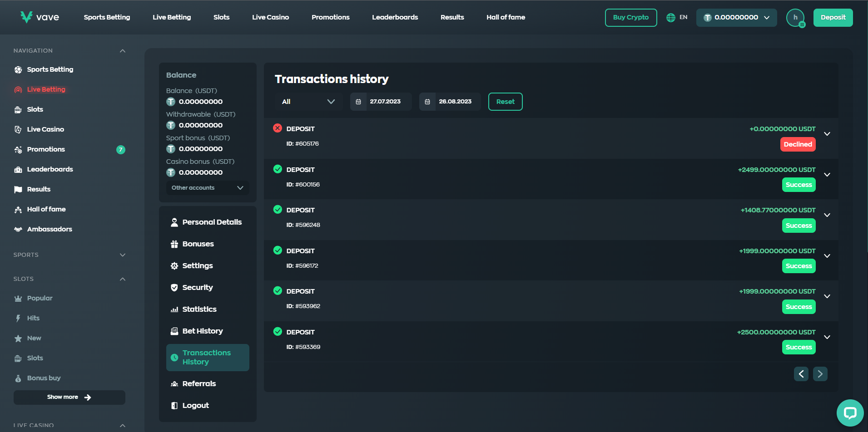Click the declined status icon for deposit #605176
Image resolution: width=868 pixels, height=432 pixels.
pyautogui.click(x=278, y=128)
